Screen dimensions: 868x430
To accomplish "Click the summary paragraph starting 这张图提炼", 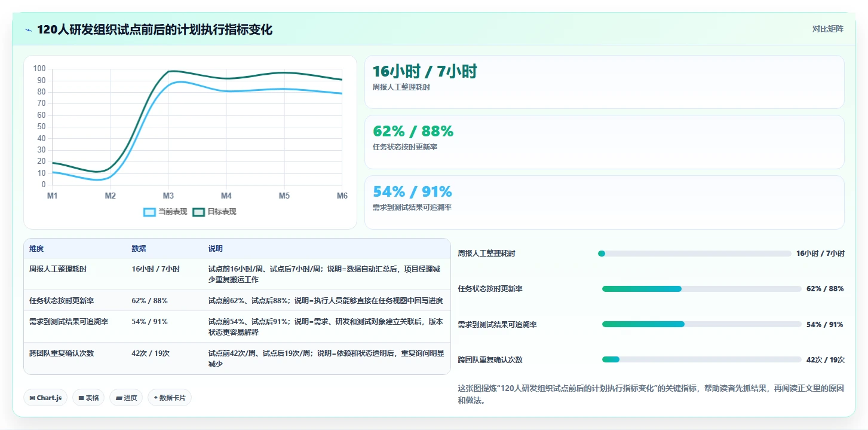I will coord(651,395).
